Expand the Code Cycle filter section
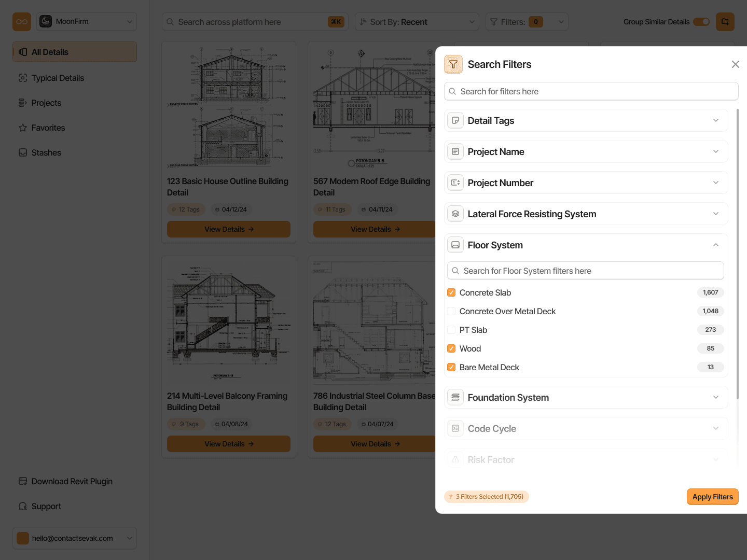Viewport: 747px width, 560px height. (x=716, y=428)
